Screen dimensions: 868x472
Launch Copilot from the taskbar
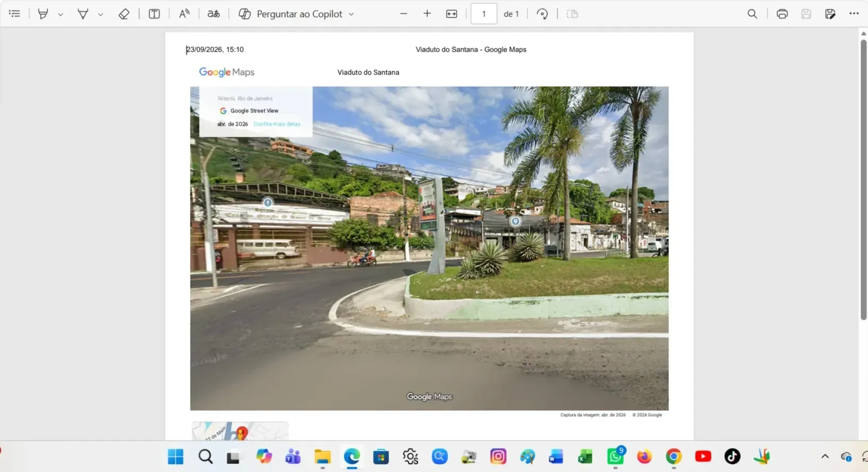pyautogui.click(x=264, y=457)
